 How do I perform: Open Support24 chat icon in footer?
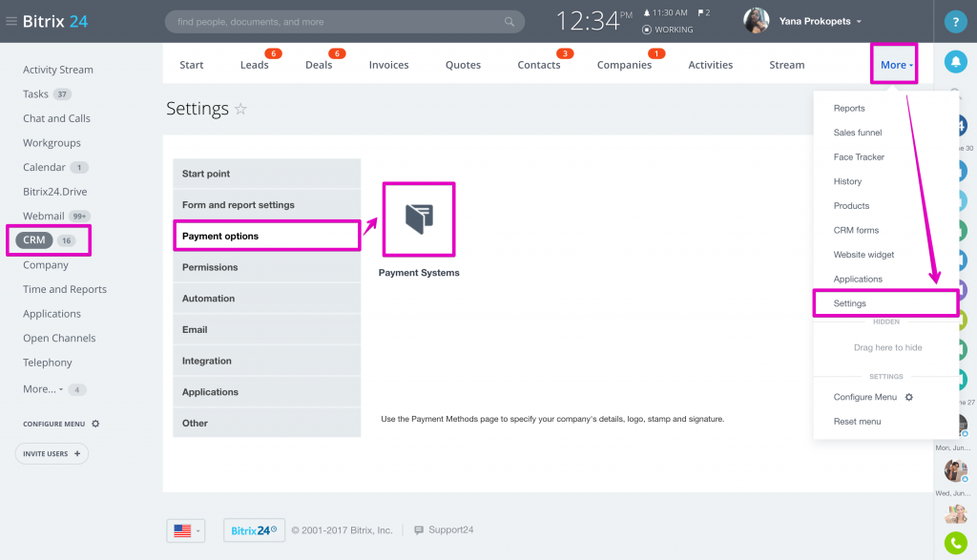click(419, 530)
